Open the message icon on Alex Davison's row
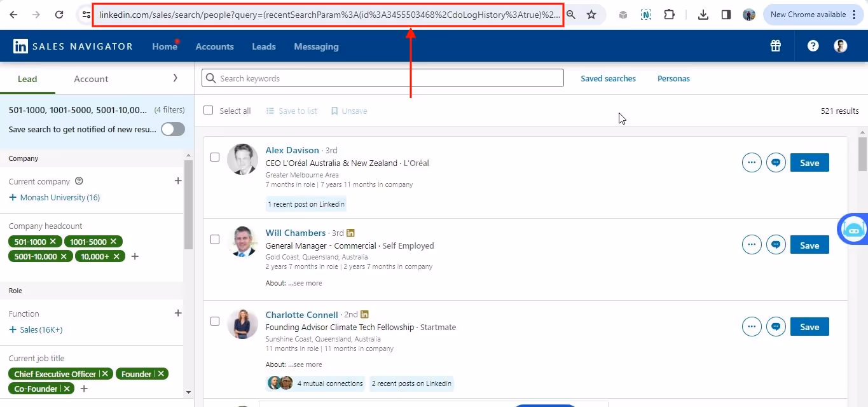 point(776,162)
